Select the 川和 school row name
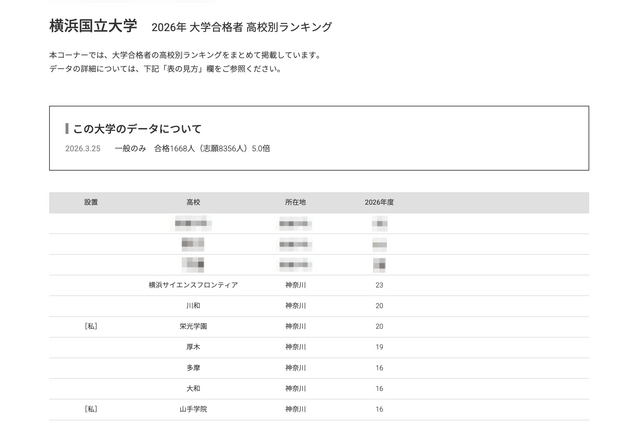The height and width of the screenshot is (426, 640). [x=193, y=306]
